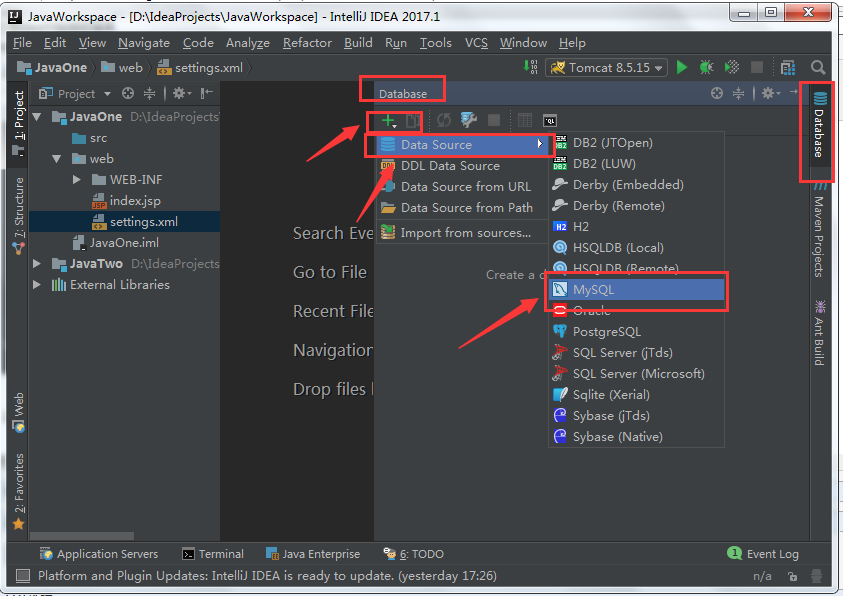Click the gray stop square in the Database toolbar
This screenshot has height=596, width=843.
[494, 120]
